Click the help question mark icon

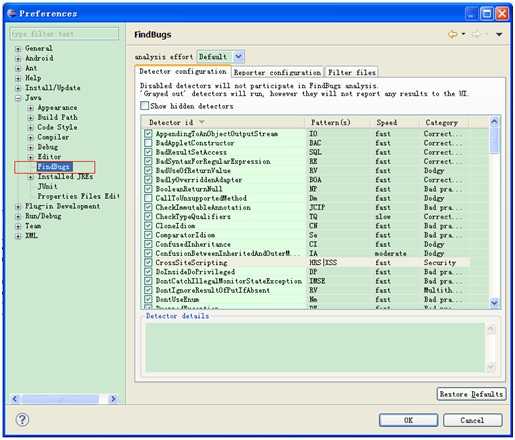tap(22, 420)
